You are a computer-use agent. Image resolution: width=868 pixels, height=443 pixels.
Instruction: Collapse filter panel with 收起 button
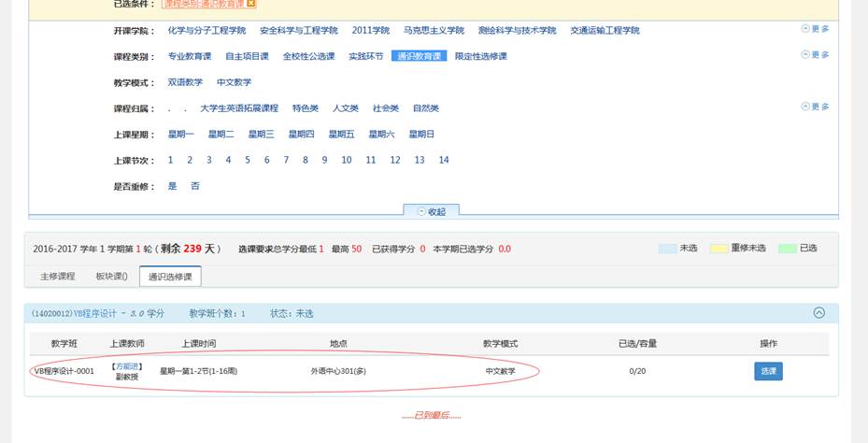(431, 211)
